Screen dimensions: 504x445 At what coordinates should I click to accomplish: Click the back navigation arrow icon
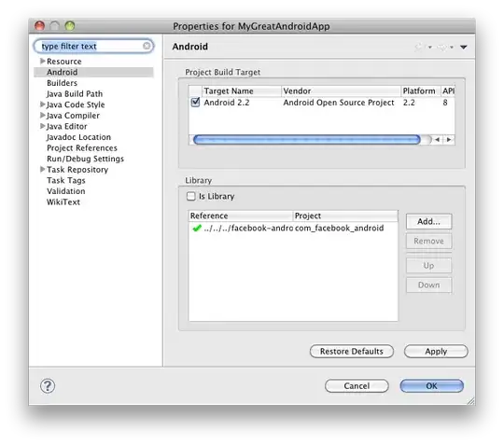click(x=418, y=48)
